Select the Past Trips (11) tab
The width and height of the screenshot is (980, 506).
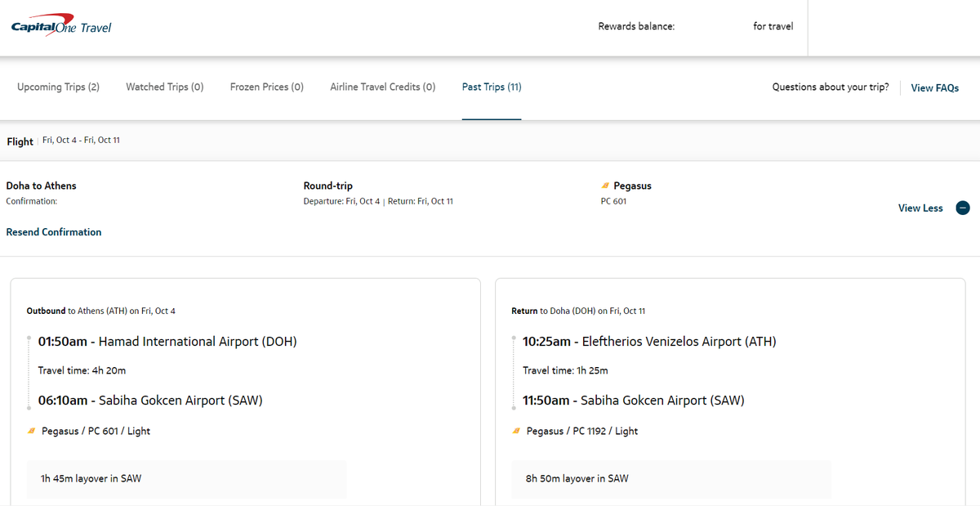[492, 87]
